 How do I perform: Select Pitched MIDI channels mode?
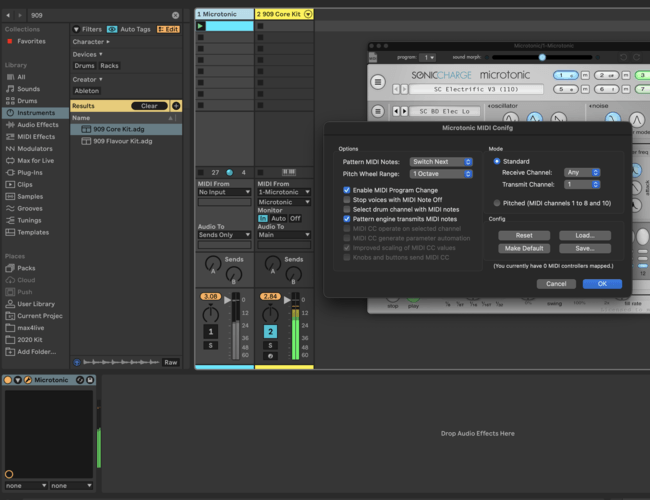[497, 203]
